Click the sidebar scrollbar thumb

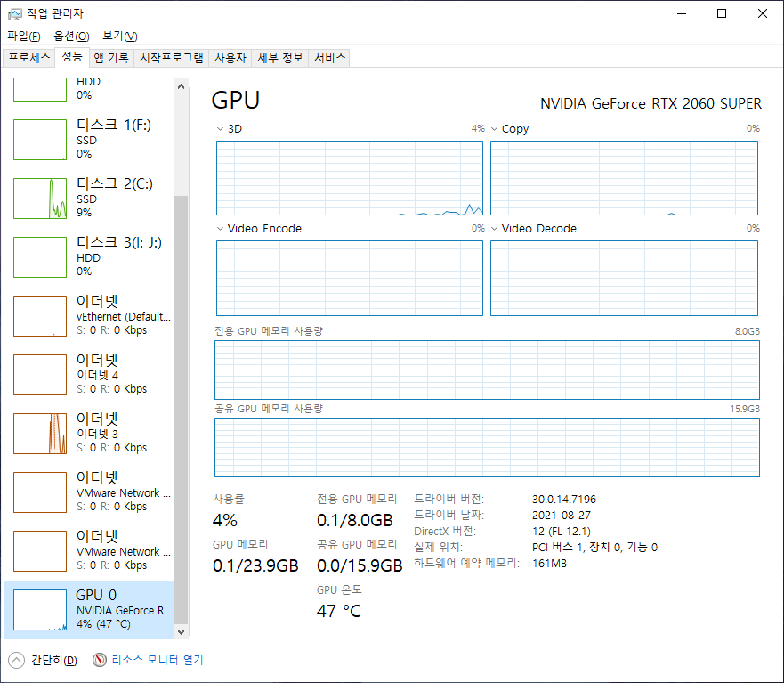coord(181,411)
